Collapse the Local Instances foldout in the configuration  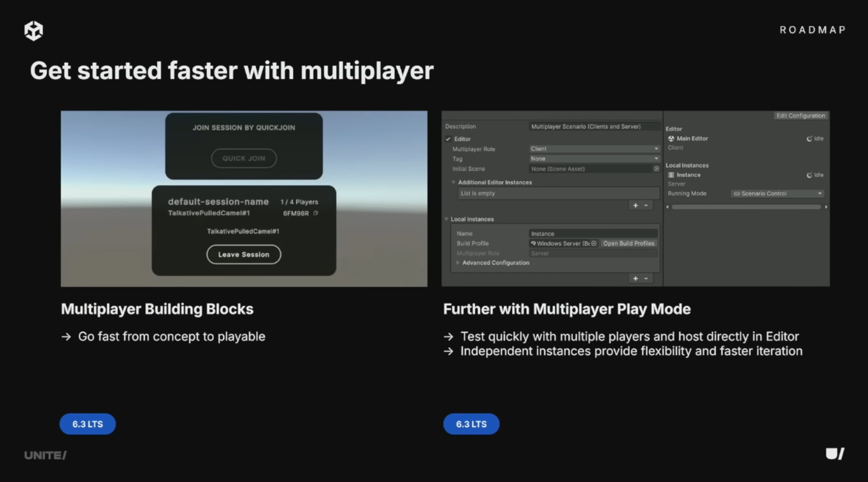pyautogui.click(x=446, y=219)
